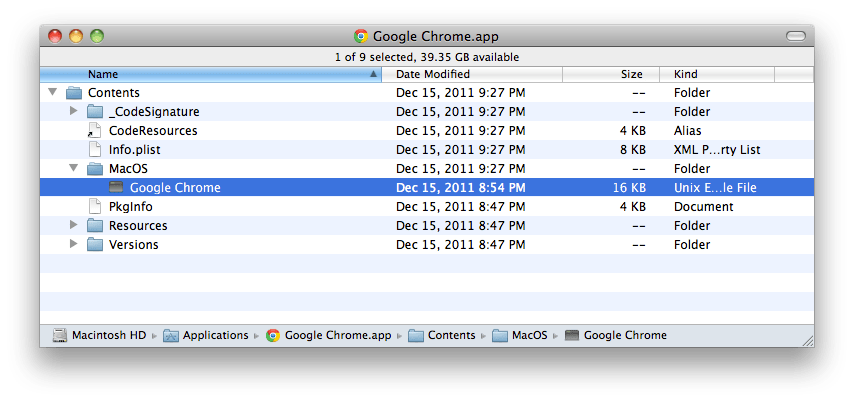
Task: Minimize window with the yellow button
Action: point(76,36)
